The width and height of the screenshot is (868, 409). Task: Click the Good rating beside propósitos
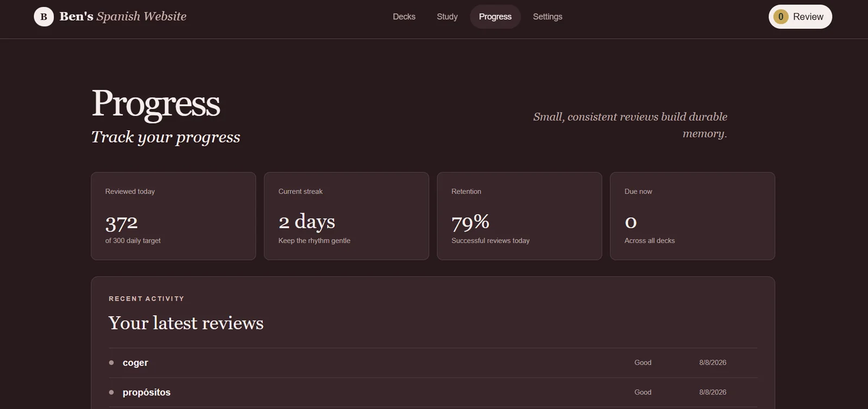643,392
